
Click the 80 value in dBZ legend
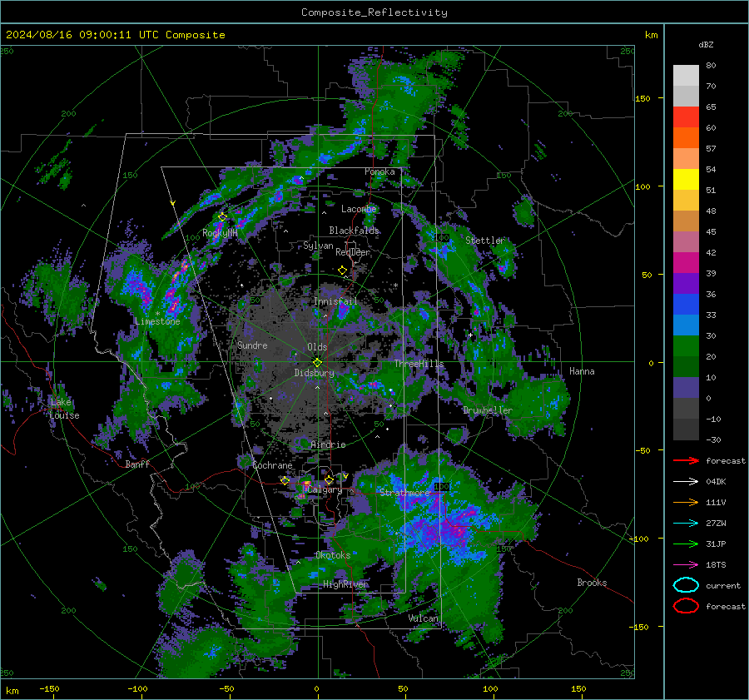point(711,66)
